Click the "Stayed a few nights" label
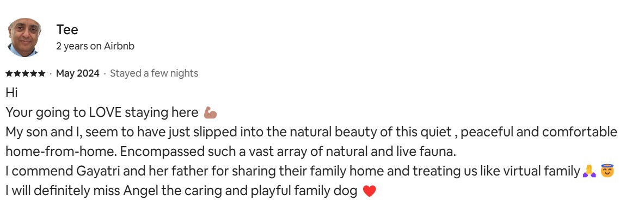The width and height of the screenshot is (644, 207). (154, 73)
